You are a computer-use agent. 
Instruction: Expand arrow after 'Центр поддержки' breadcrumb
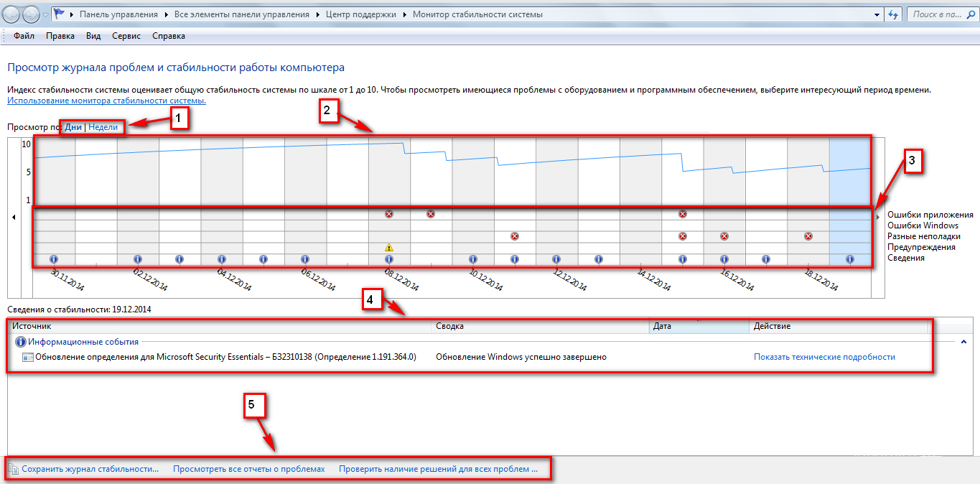tap(405, 14)
